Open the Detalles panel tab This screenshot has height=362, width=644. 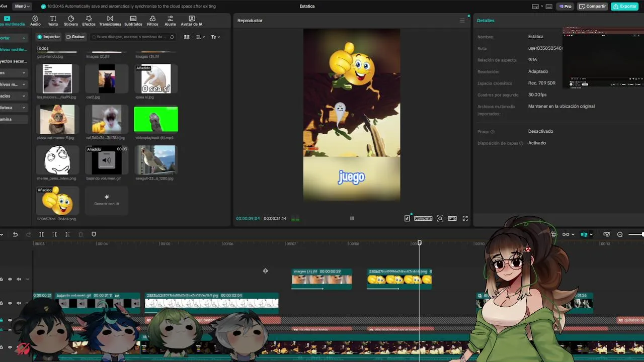click(486, 21)
